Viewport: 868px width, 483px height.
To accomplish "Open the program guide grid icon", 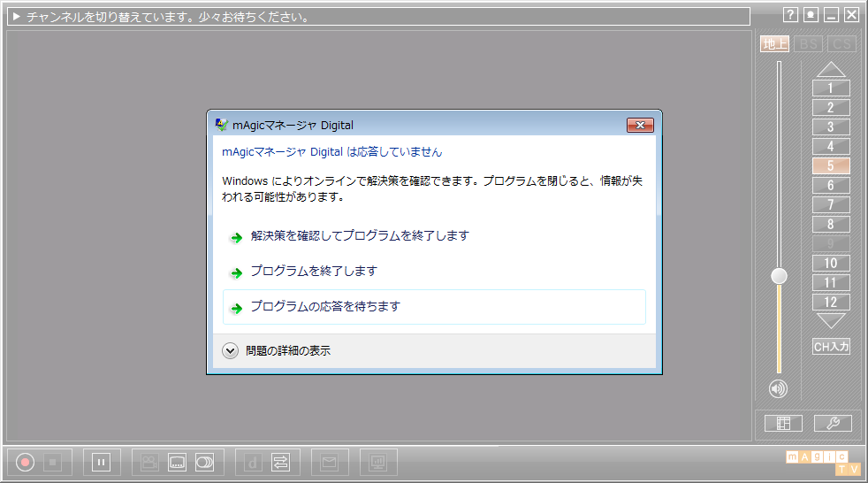I will tap(783, 424).
